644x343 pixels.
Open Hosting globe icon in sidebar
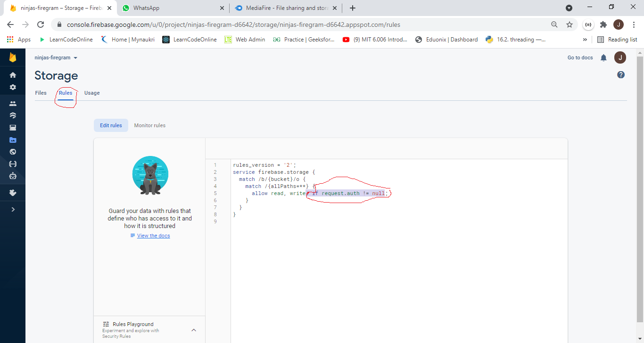(x=13, y=152)
